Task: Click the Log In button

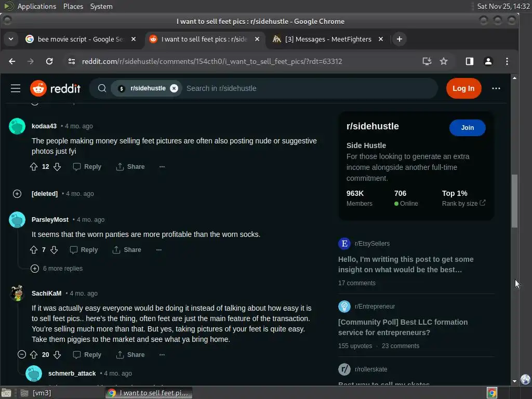Action: pyautogui.click(x=463, y=88)
